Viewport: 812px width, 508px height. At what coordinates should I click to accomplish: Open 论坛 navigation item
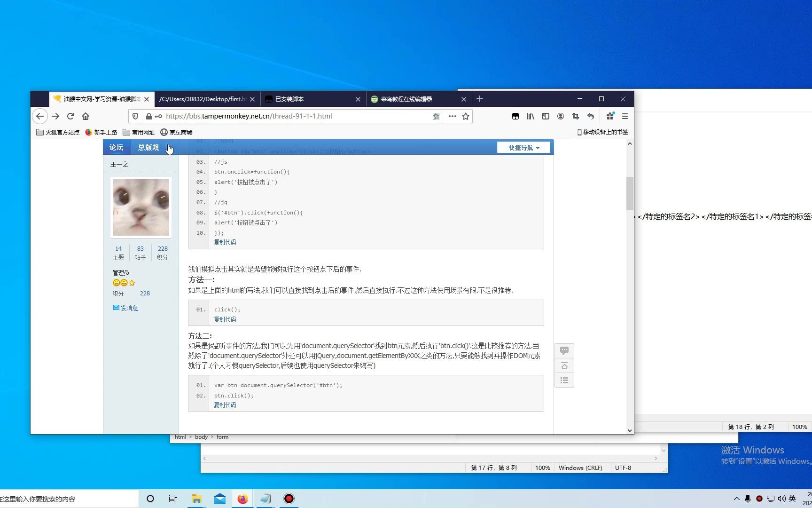pyautogui.click(x=117, y=147)
